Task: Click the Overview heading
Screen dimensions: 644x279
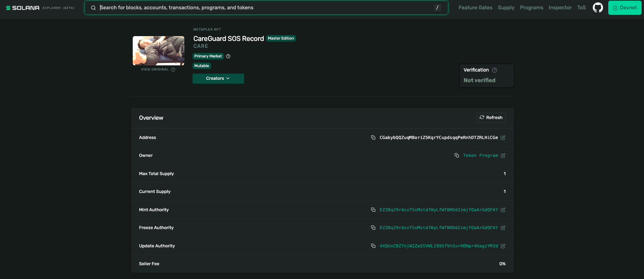Action: point(151,118)
